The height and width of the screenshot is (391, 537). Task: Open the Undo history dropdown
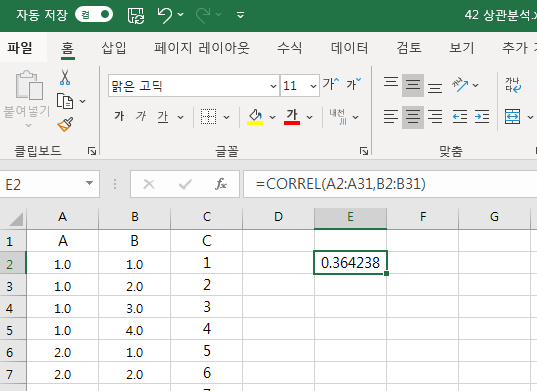click(x=181, y=14)
